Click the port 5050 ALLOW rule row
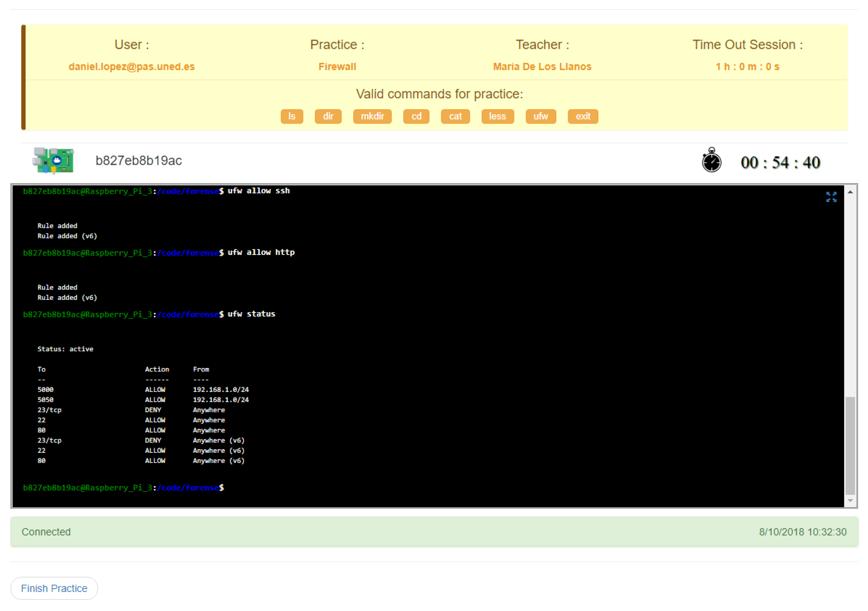This screenshot has width=868, height=611. [143, 400]
